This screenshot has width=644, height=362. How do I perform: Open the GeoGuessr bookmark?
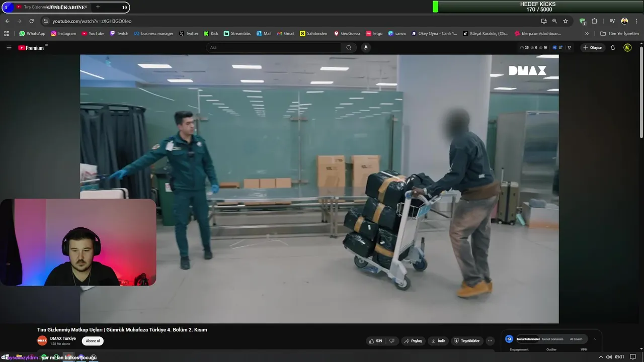click(347, 34)
